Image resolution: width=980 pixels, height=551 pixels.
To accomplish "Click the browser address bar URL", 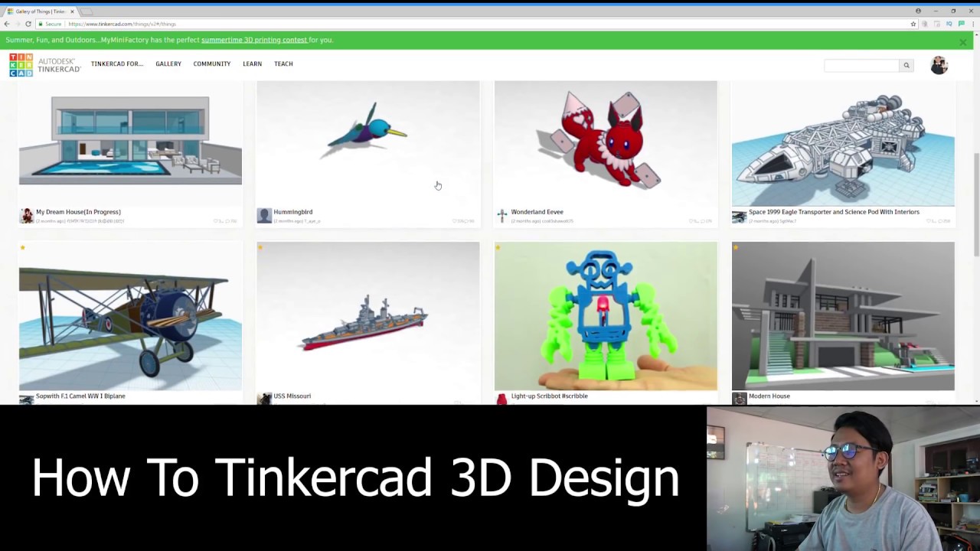I will pos(122,24).
